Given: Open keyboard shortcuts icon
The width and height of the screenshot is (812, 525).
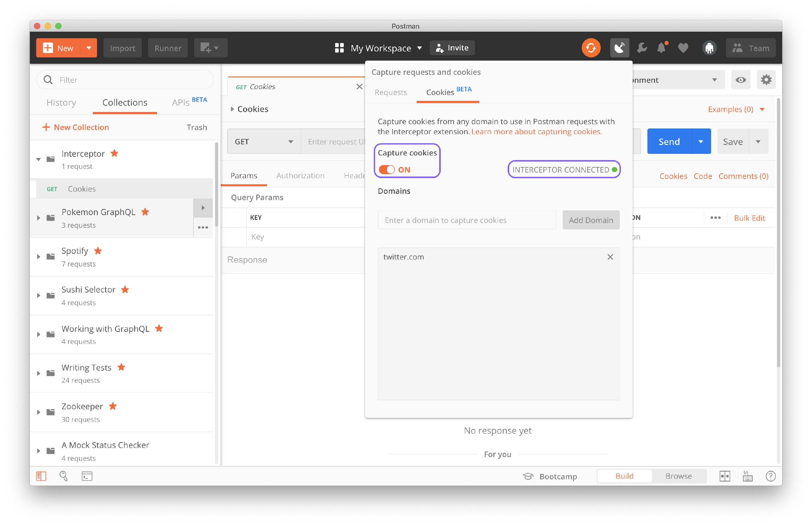Looking at the screenshot, I should (x=747, y=476).
